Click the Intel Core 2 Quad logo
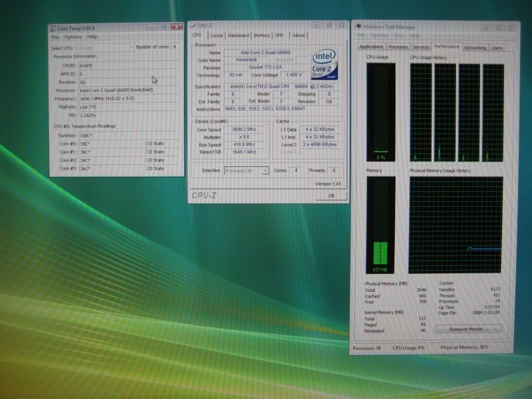The image size is (532, 399). [x=325, y=65]
